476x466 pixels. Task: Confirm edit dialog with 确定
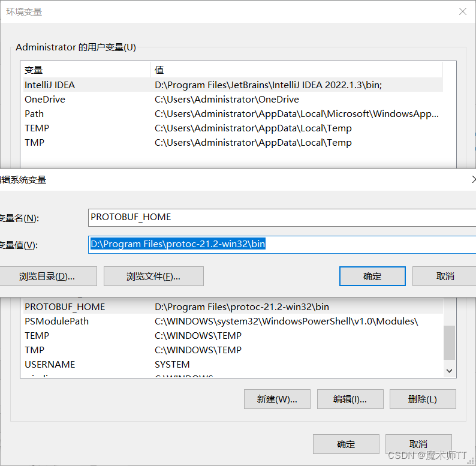(372, 276)
